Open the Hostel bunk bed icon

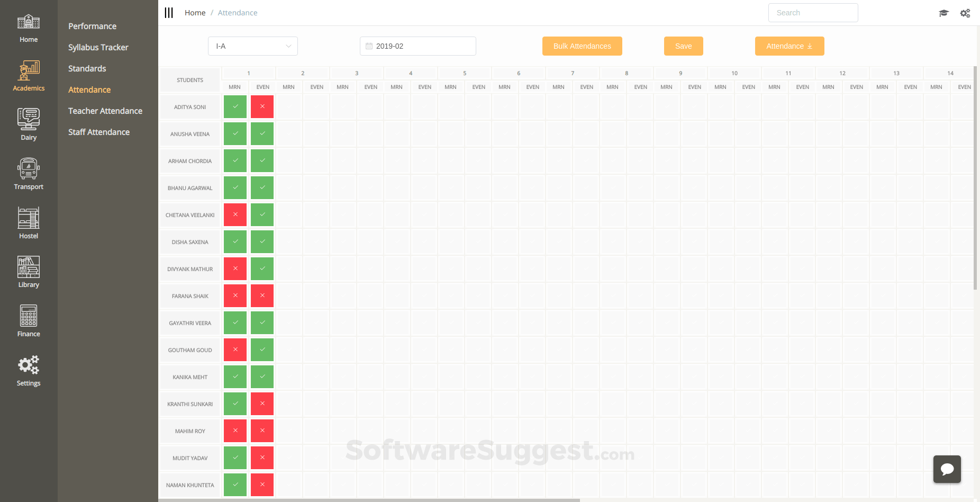29,218
